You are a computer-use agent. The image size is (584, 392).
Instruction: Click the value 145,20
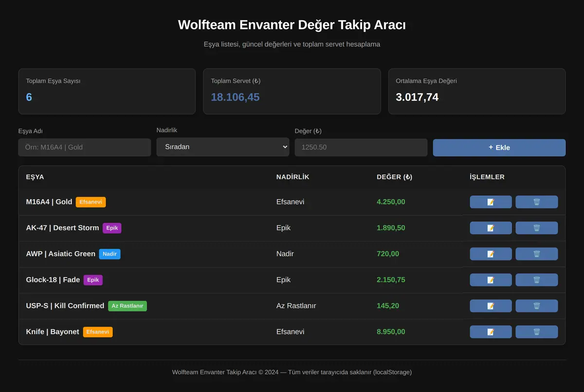[x=388, y=306]
